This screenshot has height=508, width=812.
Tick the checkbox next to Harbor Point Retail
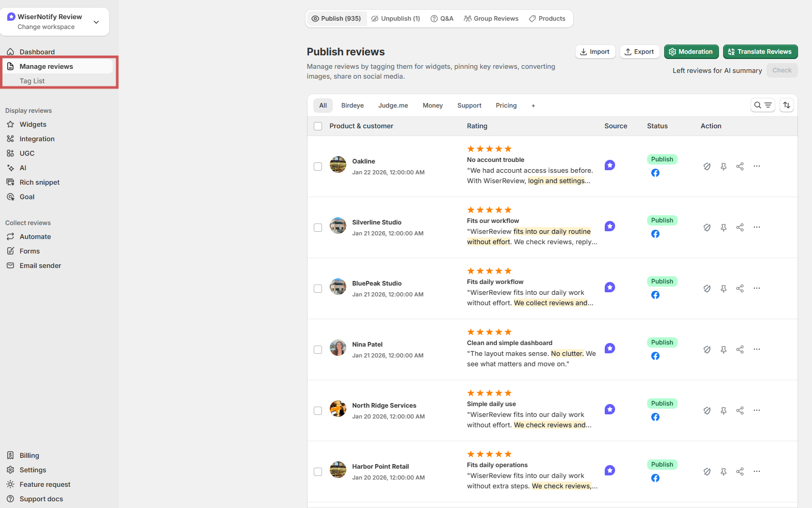317,472
